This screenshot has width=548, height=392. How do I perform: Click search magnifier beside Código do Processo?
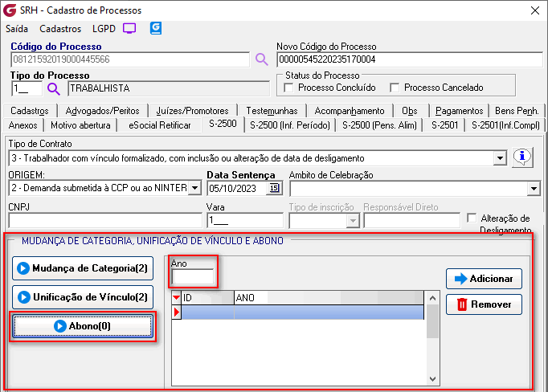point(261,59)
